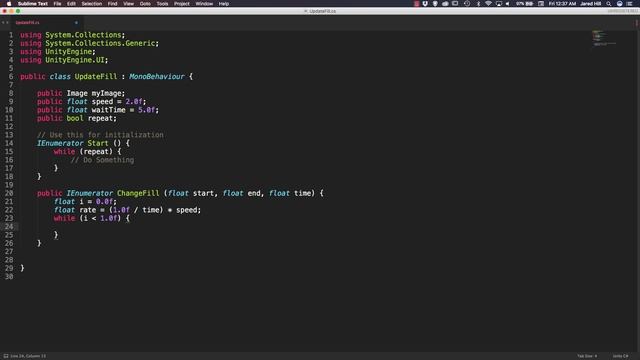Screen dimensions: 640x360
Task: Click the Jared Hill user name
Action: (x=591, y=4)
